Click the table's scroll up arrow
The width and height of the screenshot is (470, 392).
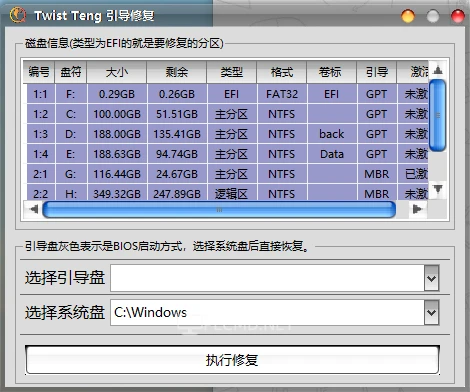438,70
